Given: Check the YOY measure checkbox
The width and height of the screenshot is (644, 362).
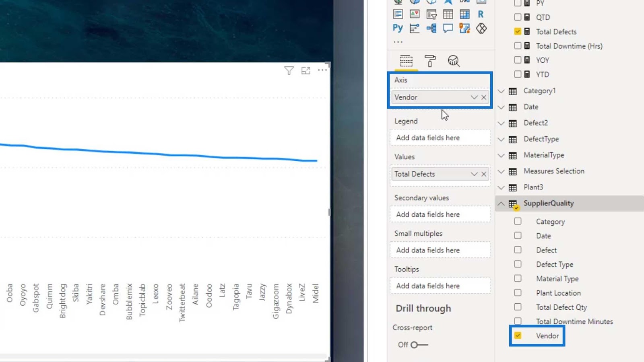Looking at the screenshot, I should point(518,60).
